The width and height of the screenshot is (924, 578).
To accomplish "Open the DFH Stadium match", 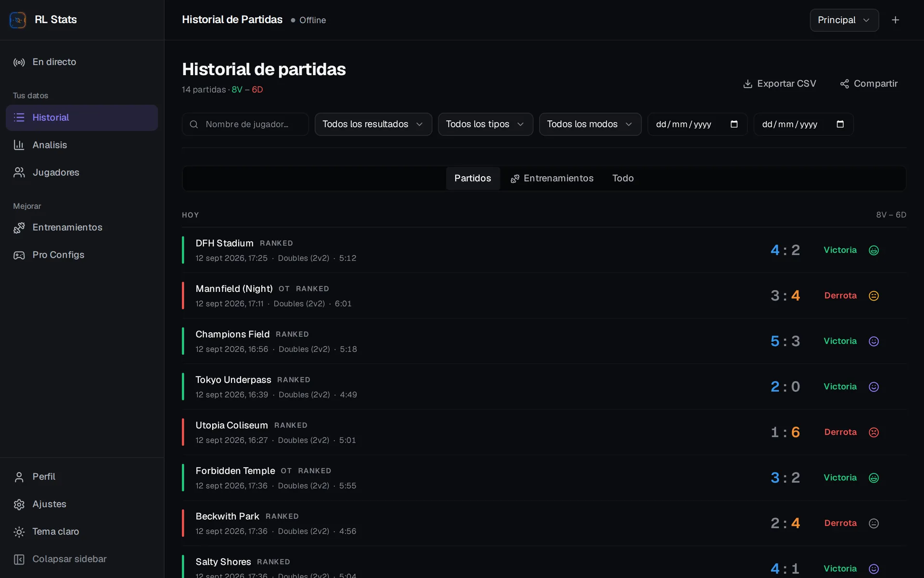I will tap(544, 250).
